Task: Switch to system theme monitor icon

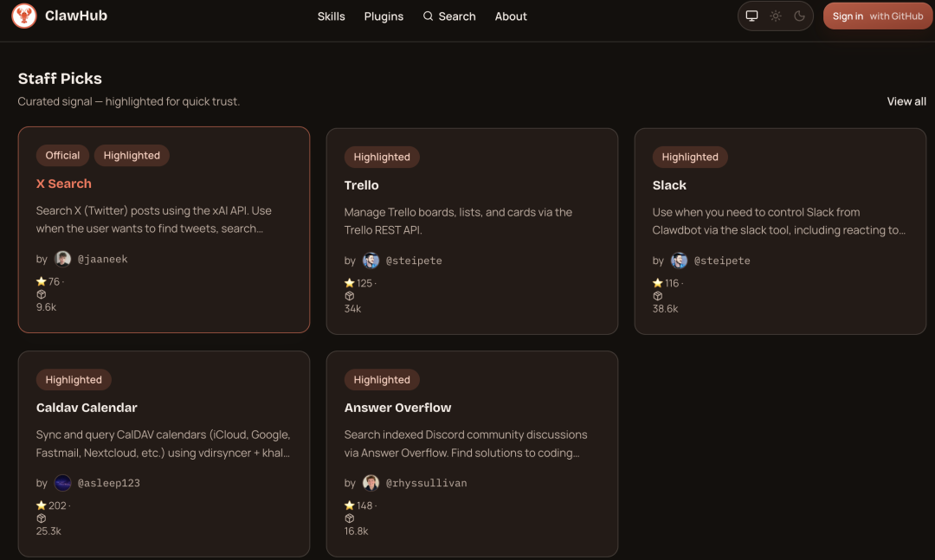Action: coord(751,16)
